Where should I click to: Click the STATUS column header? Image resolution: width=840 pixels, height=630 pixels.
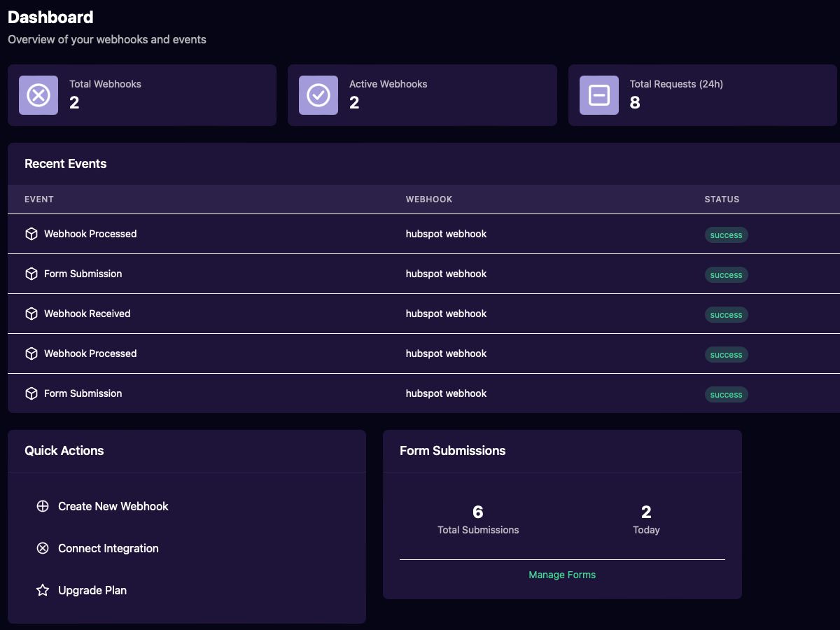(722, 199)
